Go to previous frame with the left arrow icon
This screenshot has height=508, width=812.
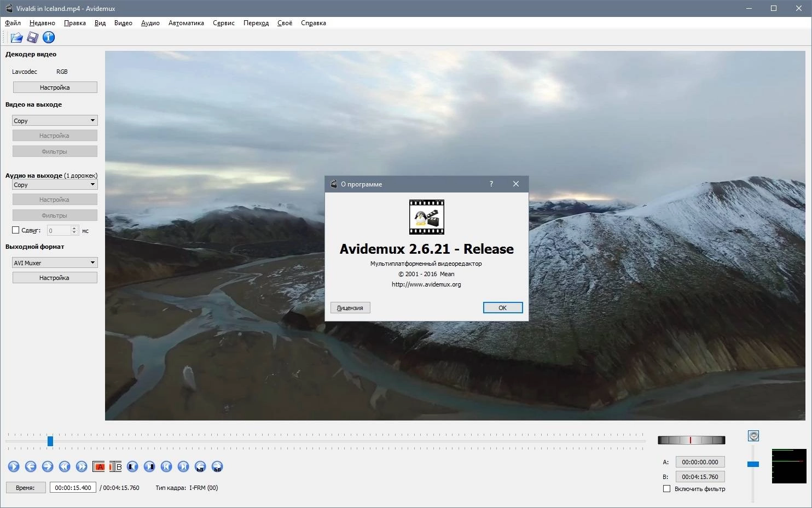point(31,466)
